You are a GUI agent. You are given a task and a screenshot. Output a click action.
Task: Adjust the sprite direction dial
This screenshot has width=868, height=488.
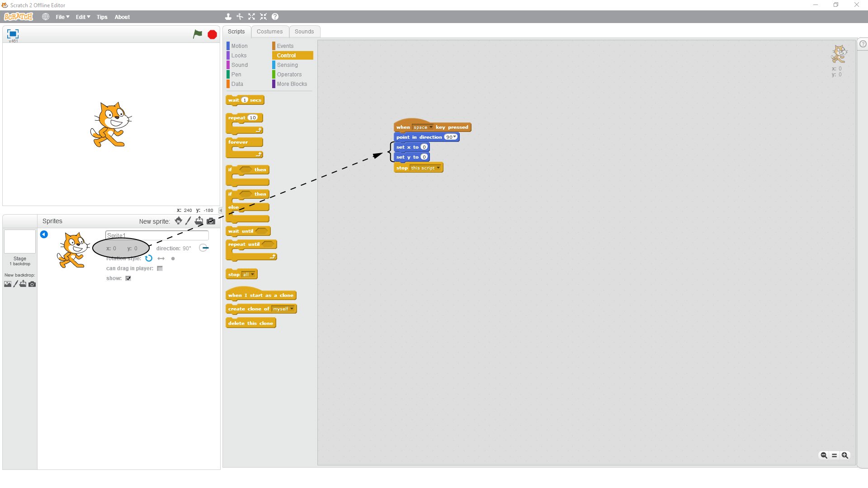203,248
